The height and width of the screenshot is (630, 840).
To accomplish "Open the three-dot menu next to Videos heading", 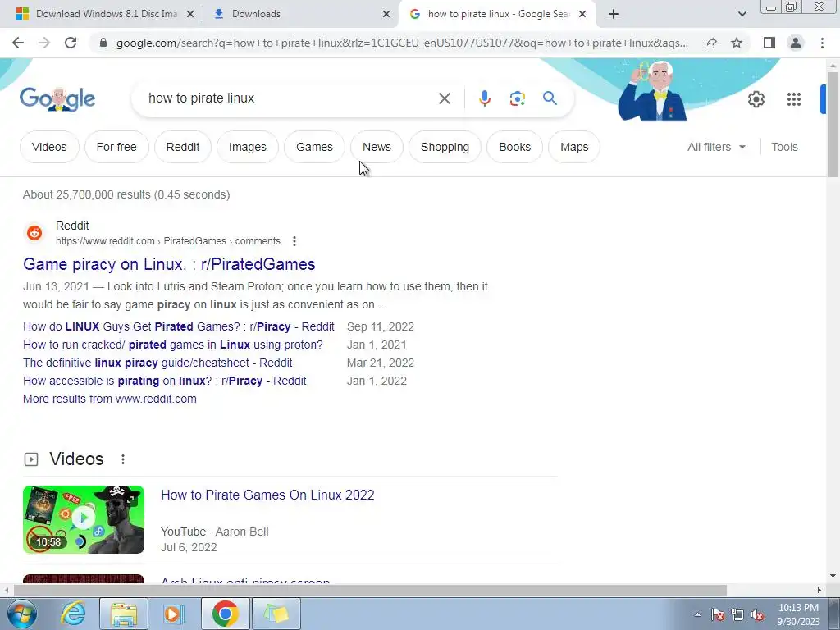I will tap(123, 459).
